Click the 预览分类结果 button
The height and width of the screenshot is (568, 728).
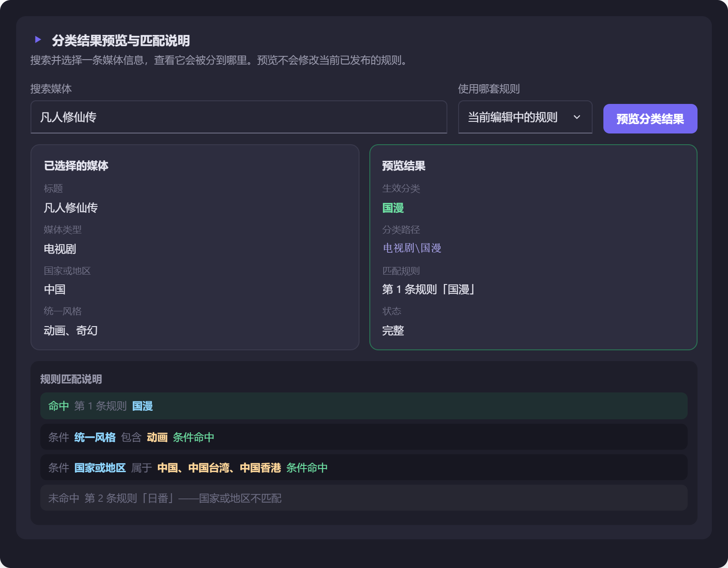point(650,119)
